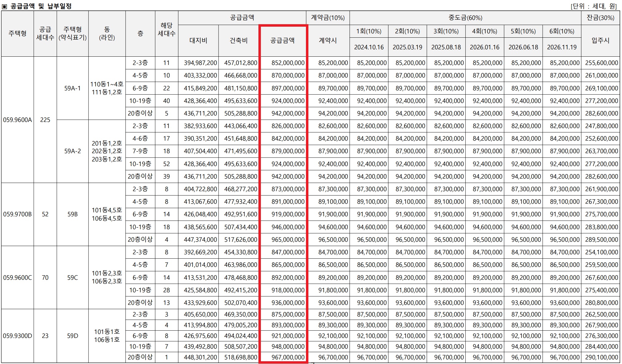Click the 059.9600C housing type cell
The width and height of the screenshot is (622, 364).
pos(17,278)
